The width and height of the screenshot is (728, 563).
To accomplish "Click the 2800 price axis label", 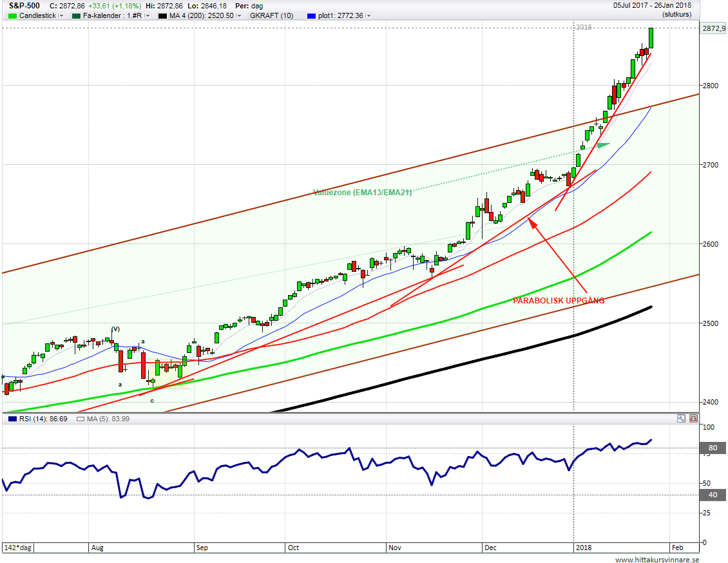I will [x=710, y=86].
